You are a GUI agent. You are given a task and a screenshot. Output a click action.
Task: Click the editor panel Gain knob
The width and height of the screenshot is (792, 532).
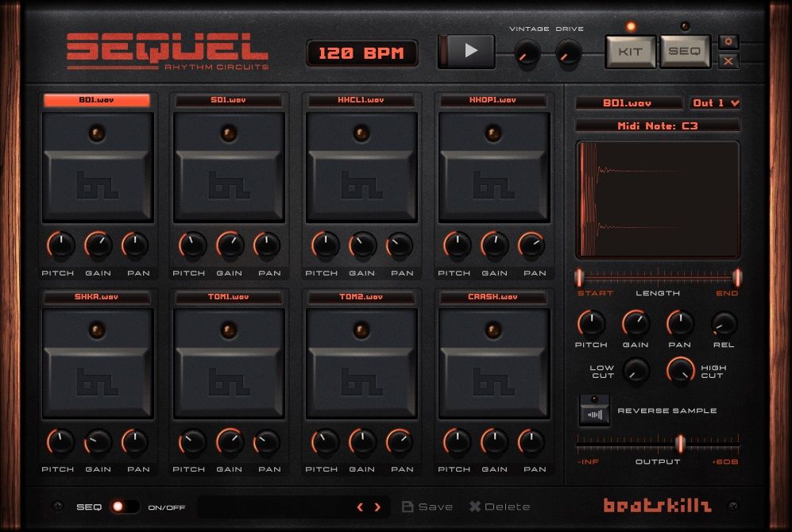636,323
